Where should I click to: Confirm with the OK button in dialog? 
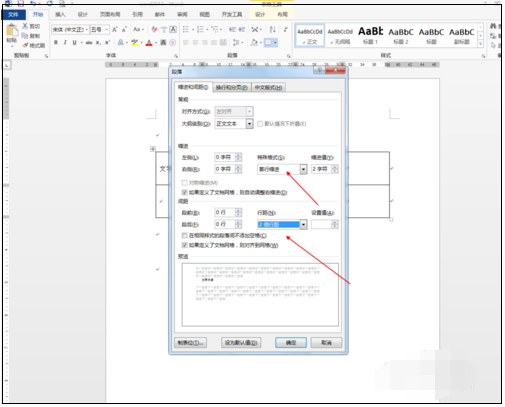tap(291, 343)
